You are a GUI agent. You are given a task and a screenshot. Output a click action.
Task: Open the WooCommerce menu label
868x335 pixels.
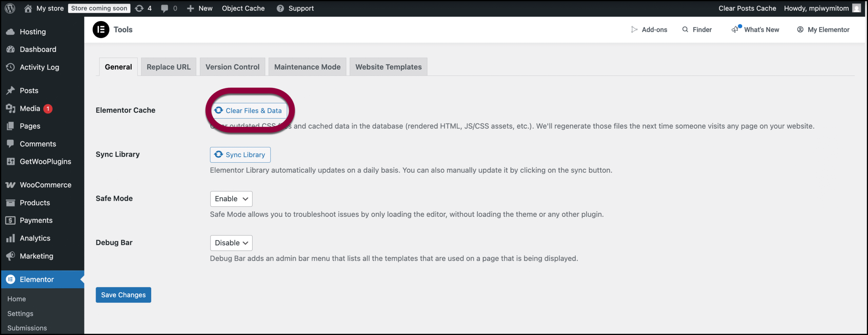coord(46,185)
